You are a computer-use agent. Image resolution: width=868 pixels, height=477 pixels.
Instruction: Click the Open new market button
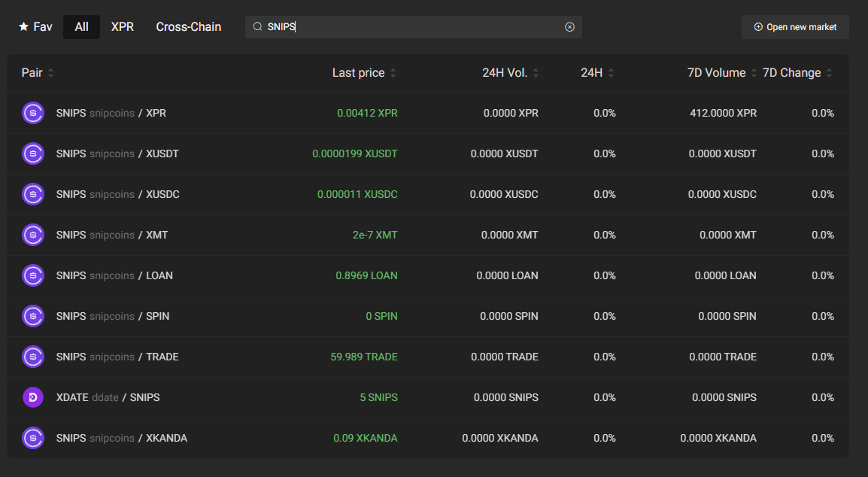pos(795,27)
